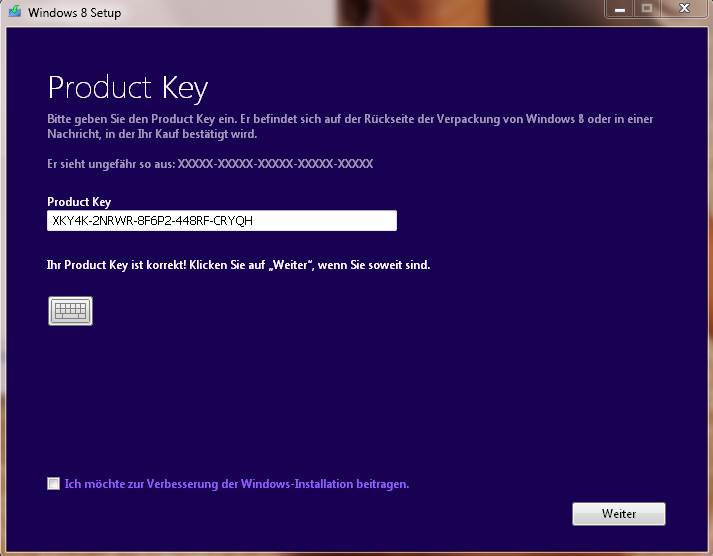
Task: Click the 'Ihr Product Key ist korrekt!' message
Action: [238, 265]
